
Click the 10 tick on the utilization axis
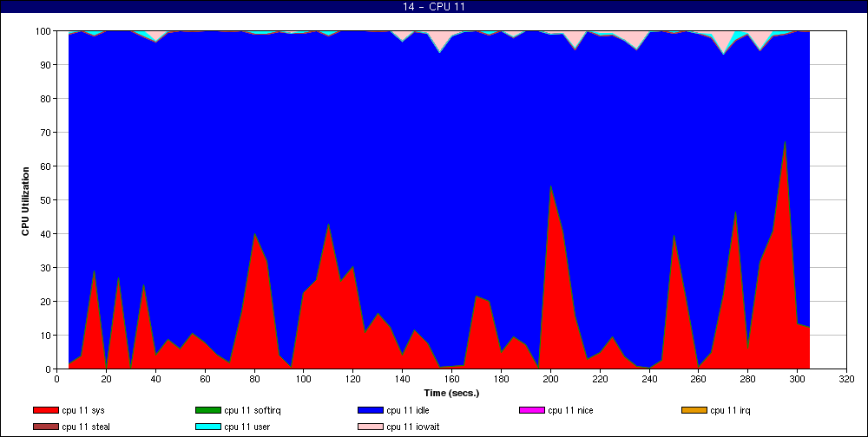coord(46,336)
